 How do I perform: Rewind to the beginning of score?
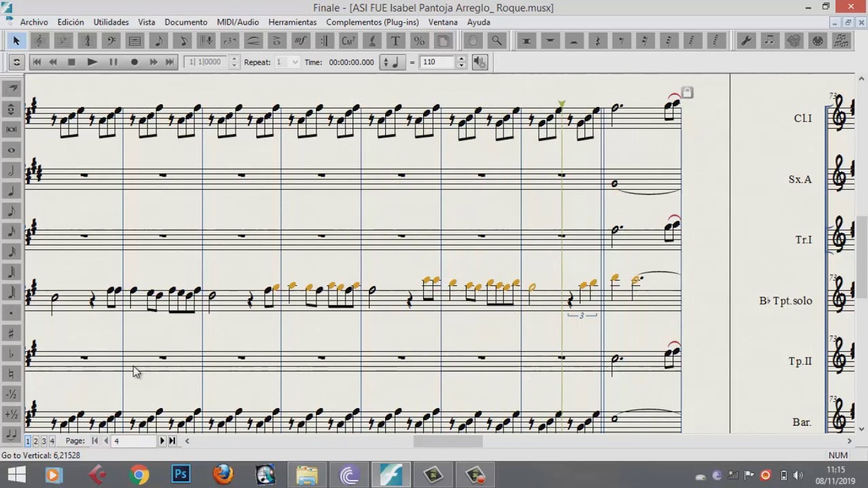click(37, 62)
